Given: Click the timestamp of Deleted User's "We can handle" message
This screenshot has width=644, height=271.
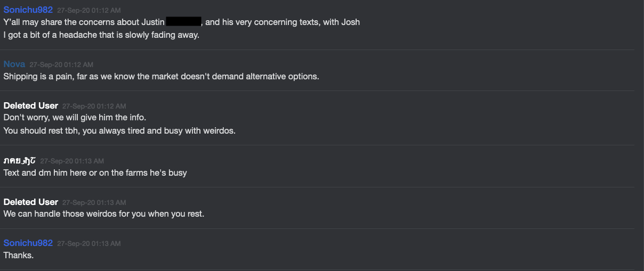Looking at the screenshot, I should coord(94,203).
